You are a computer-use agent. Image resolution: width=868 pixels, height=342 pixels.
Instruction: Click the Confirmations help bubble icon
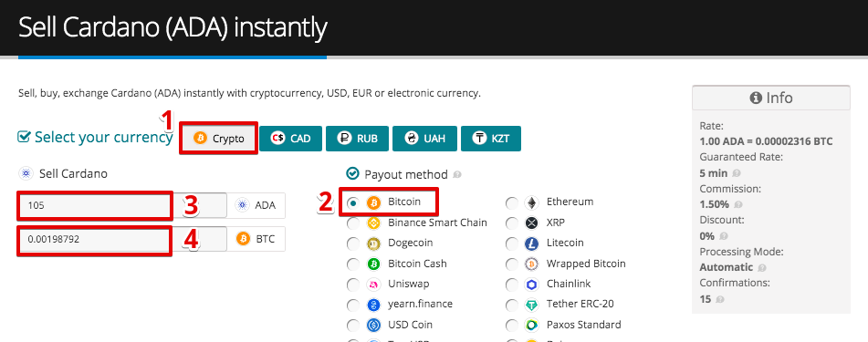pos(719,299)
